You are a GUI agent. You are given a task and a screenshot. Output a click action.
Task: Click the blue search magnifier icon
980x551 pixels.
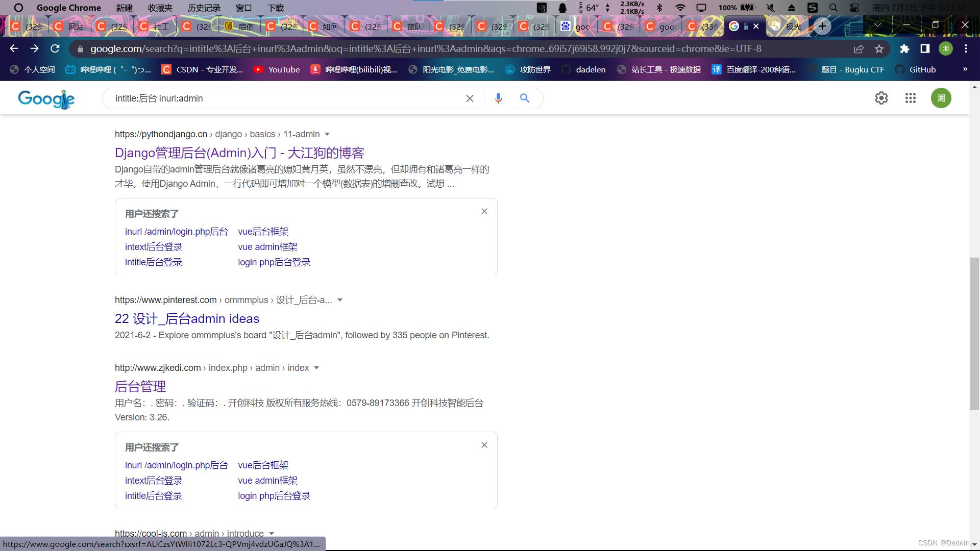tap(524, 98)
